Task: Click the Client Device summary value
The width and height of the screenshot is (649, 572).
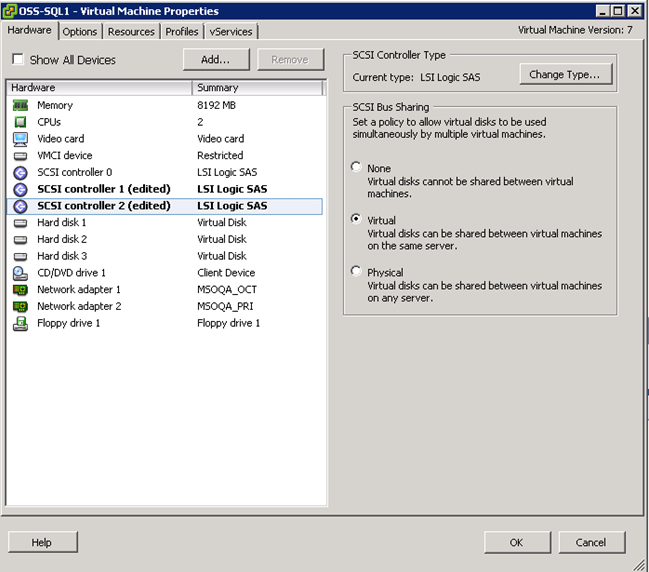Action: (226, 273)
